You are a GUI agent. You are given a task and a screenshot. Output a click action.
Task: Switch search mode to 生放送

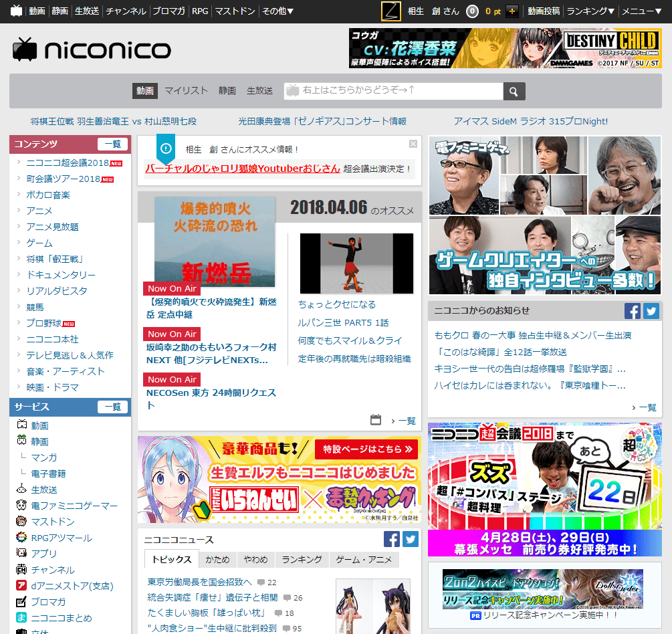point(259,90)
